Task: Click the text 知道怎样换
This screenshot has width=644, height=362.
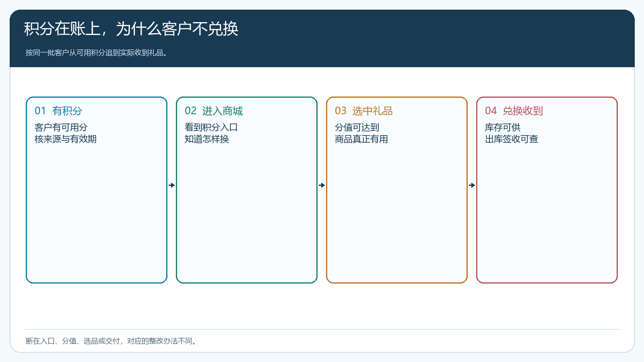Action: (207, 139)
